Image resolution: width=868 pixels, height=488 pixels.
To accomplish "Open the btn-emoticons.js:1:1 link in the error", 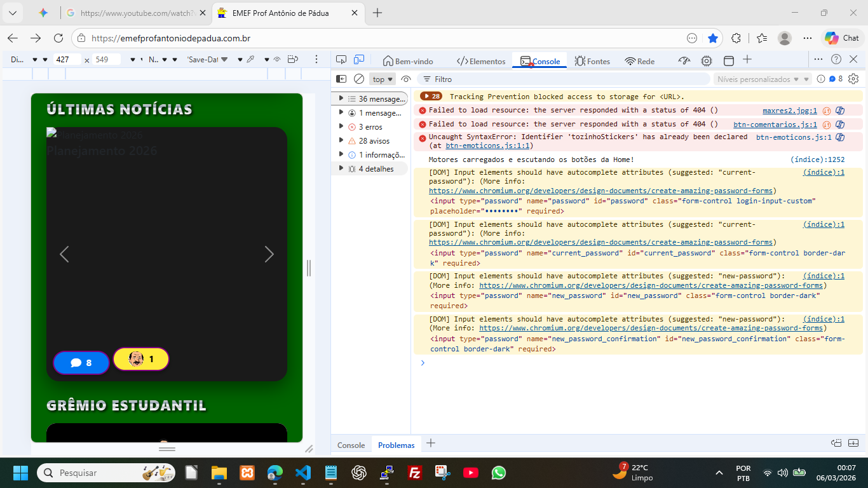I will (487, 146).
